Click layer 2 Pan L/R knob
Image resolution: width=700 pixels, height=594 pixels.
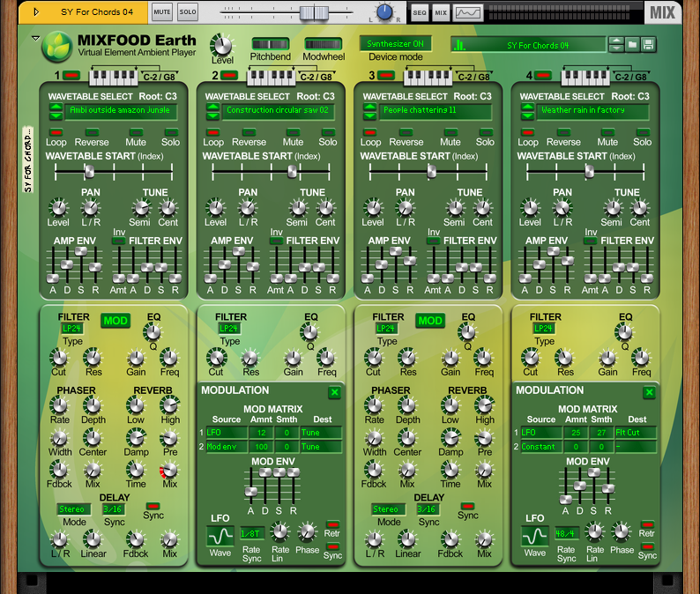click(248, 208)
